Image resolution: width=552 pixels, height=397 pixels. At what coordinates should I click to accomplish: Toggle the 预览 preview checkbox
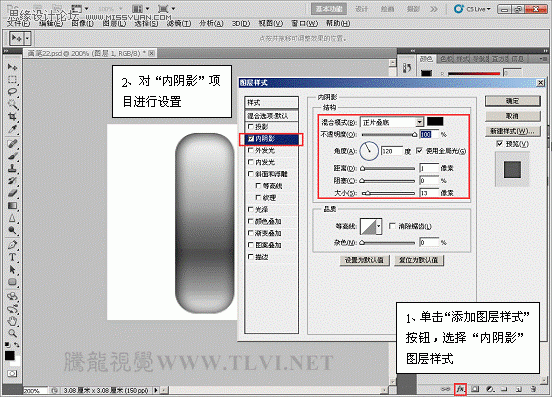click(x=499, y=143)
